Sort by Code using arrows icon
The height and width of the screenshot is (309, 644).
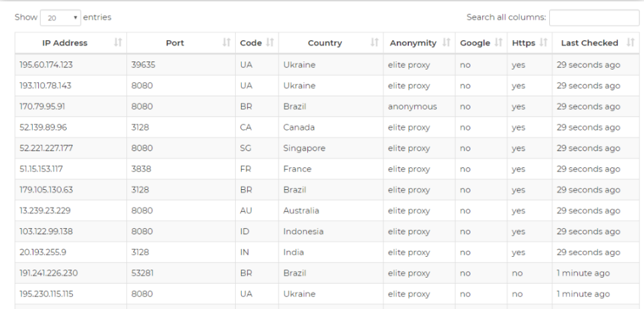[x=270, y=42]
